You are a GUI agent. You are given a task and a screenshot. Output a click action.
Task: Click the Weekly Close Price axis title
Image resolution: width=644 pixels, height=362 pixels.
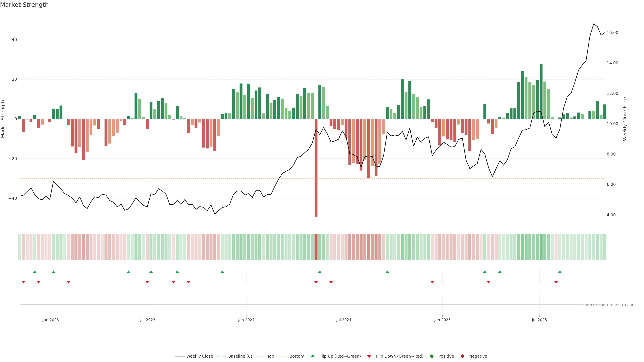(x=625, y=119)
